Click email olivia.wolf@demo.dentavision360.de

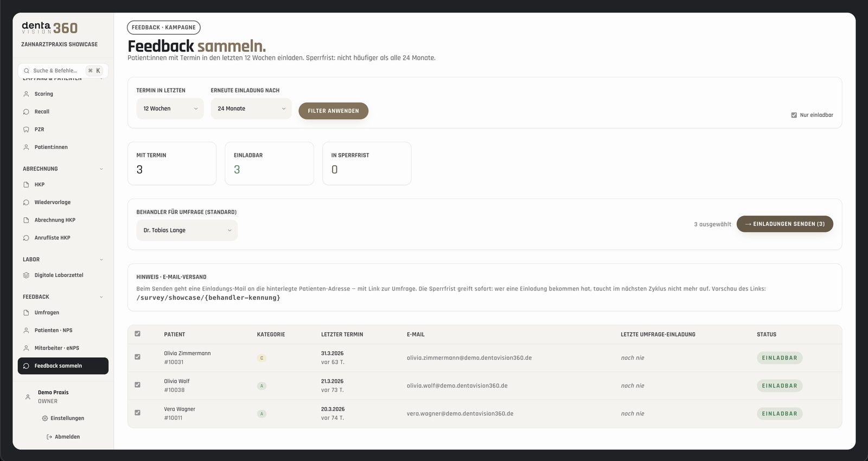pos(457,386)
